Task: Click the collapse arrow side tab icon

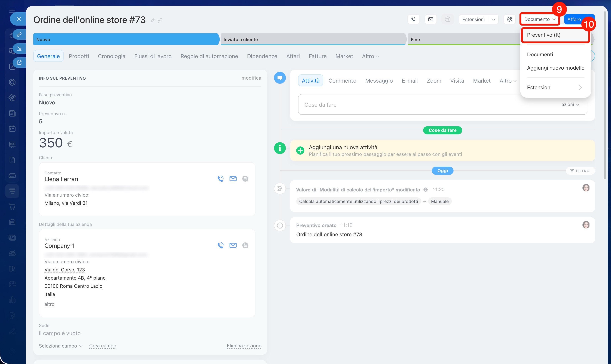Action: [x=19, y=49]
